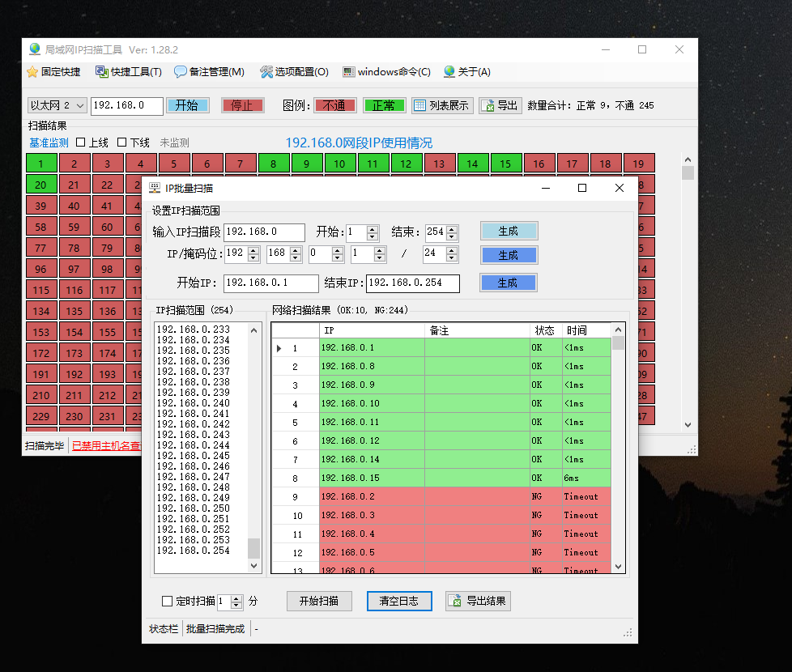Expand the 以太网 2 adapter dropdown

tap(79, 105)
